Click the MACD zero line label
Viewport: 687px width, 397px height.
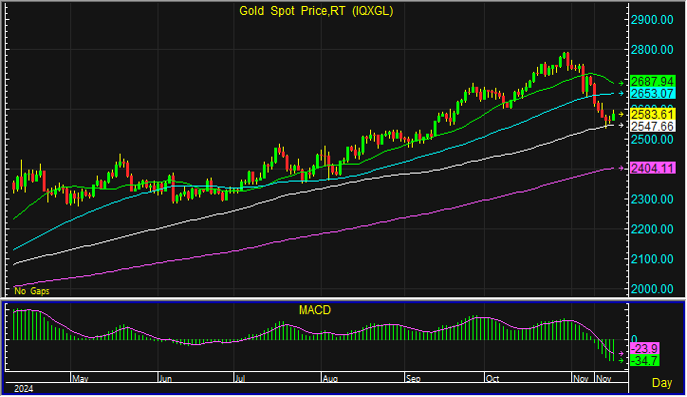coord(634,340)
